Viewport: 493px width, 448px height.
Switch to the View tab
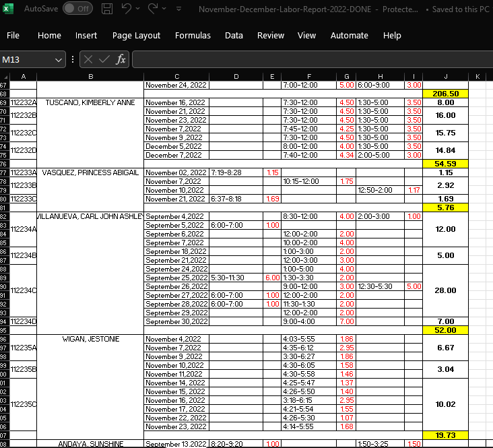306,35
